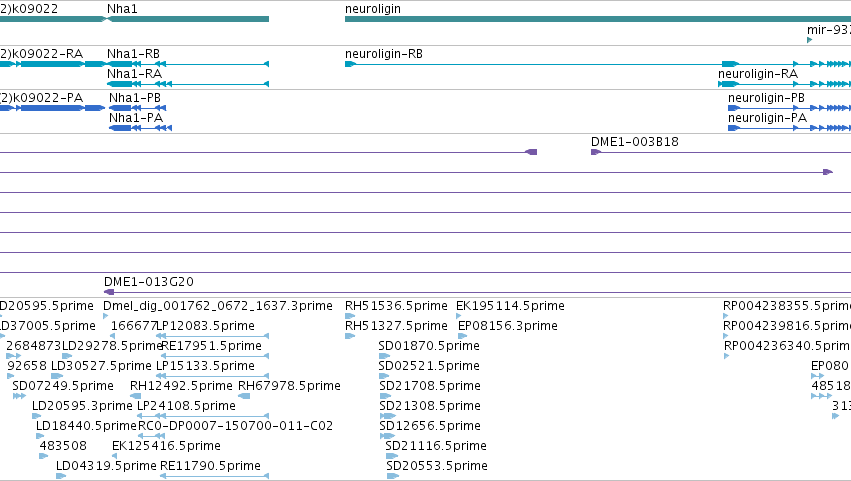Click the RH51536.5prime EST marker

pyautogui.click(x=350, y=316)
